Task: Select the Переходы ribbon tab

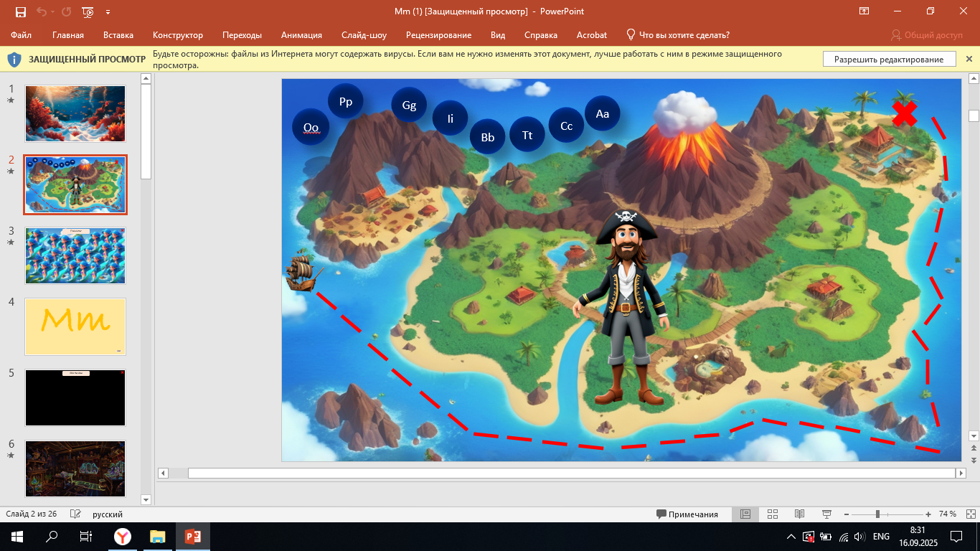Action: [x=242, y=35]
